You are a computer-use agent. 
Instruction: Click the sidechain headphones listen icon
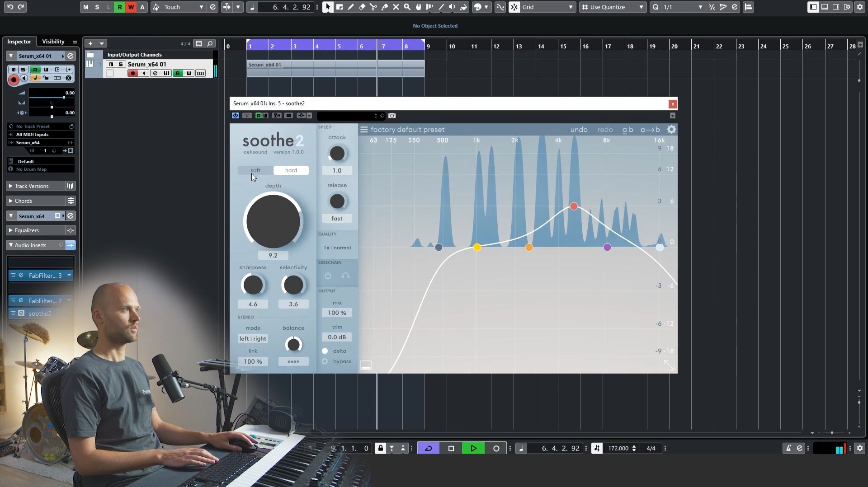coord(345,276)
